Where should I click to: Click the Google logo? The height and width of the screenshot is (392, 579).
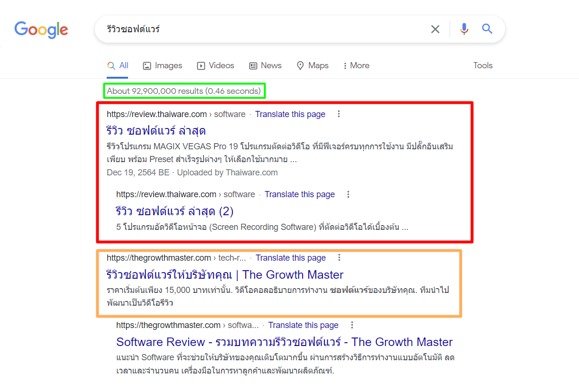pos(41,29)
